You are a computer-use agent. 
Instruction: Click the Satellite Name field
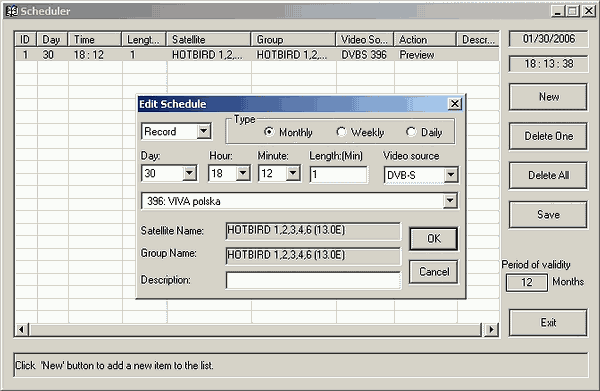[x=313, y=231]
